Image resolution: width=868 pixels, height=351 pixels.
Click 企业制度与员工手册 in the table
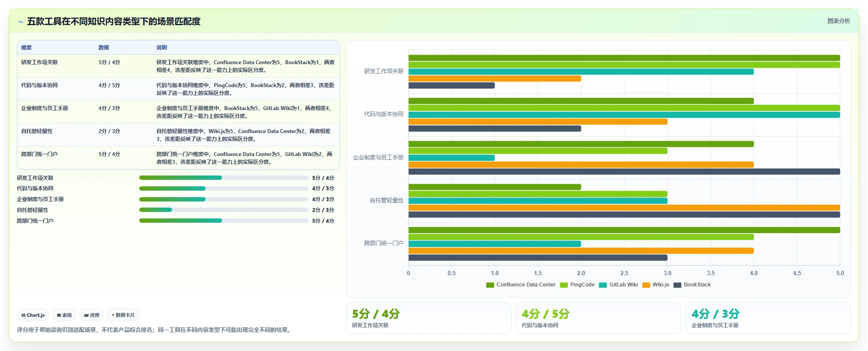coord(45,108)
